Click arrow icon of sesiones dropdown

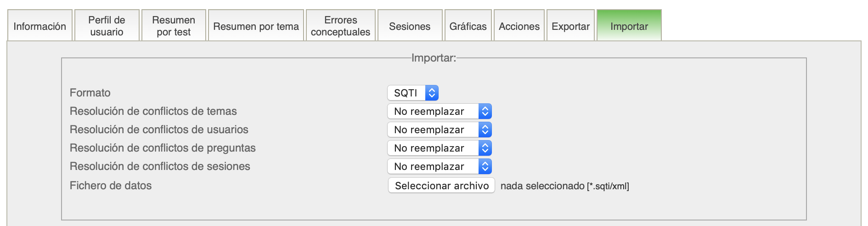[485, 166]
